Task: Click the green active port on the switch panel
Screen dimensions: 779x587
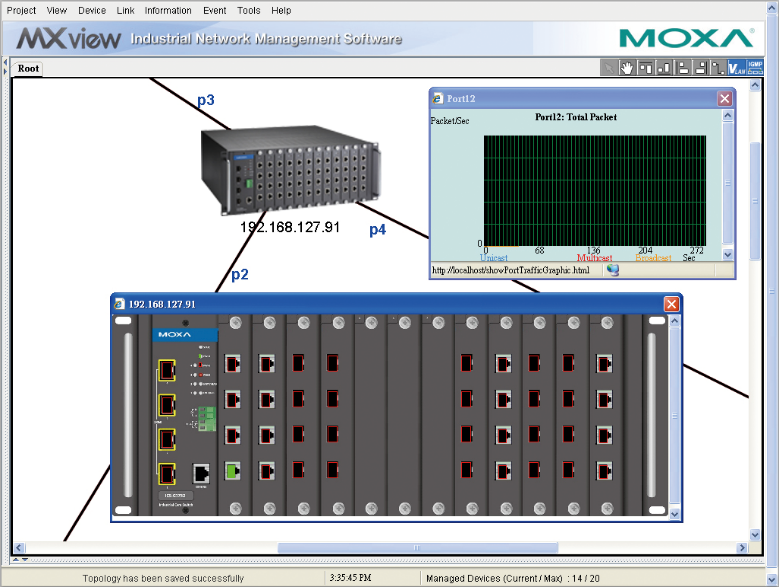Action: pos(233,469)
